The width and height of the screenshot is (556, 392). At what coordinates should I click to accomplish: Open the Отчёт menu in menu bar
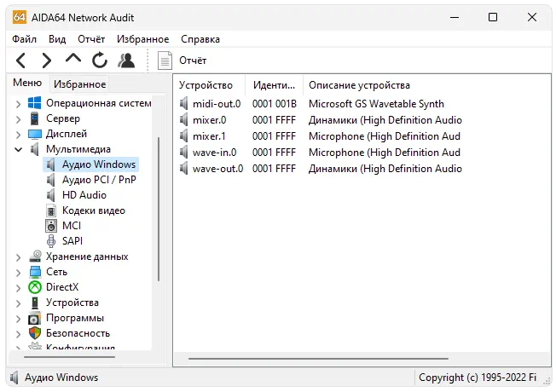coord(91,39)
